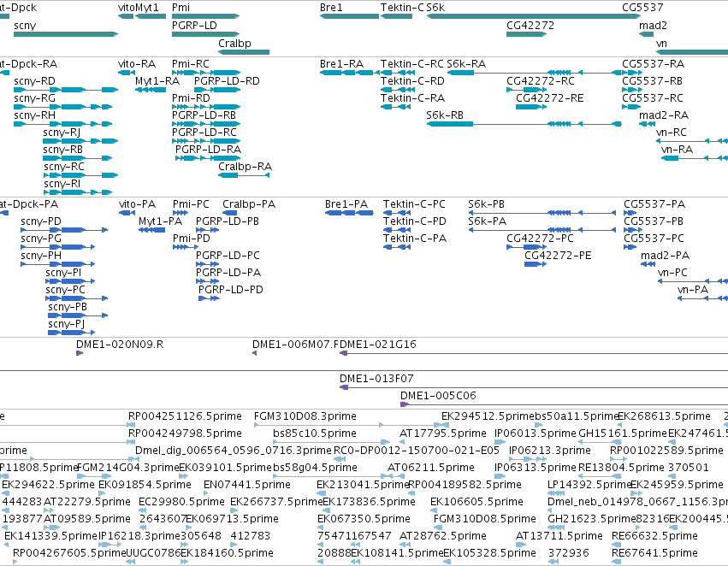Select the scny-RJ transcript
Screen dimensions: 728x566
(80, 141)
